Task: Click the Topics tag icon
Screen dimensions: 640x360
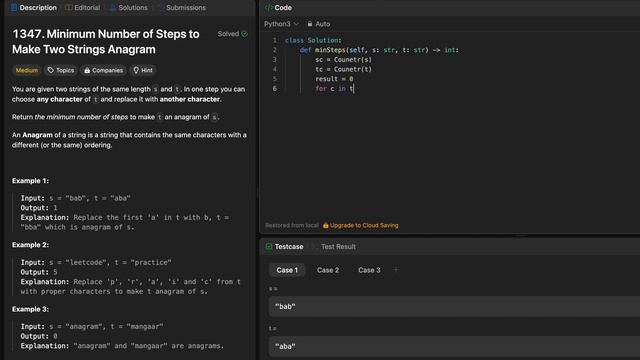Action: (51, 70)
